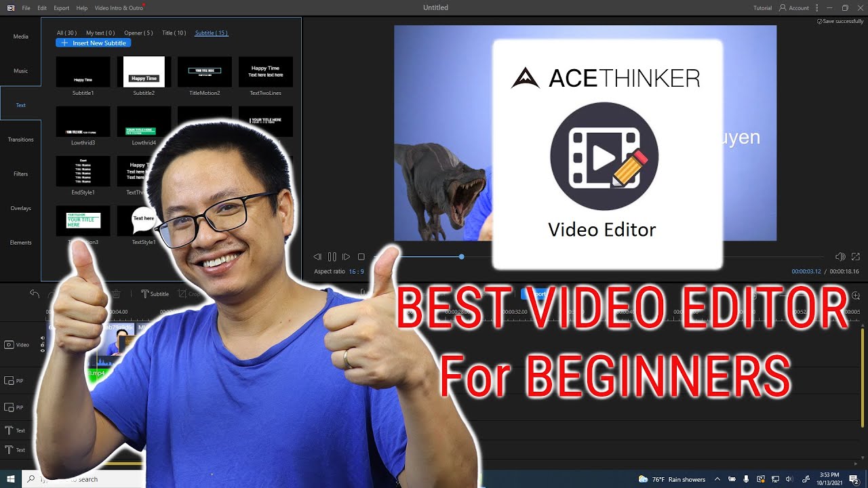Click the Video track header icon
This screenshot has height=488, width=868.
click(9, 345)
